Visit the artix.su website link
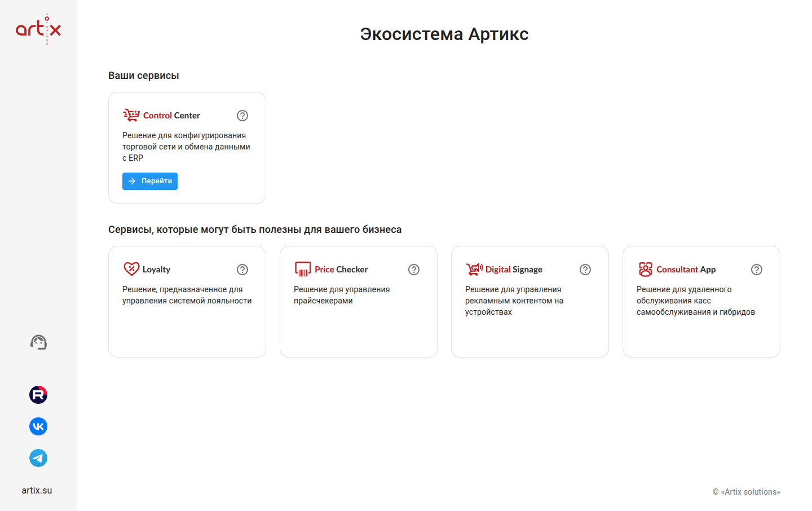Screen dimensions: 812x511 point(37,491)
